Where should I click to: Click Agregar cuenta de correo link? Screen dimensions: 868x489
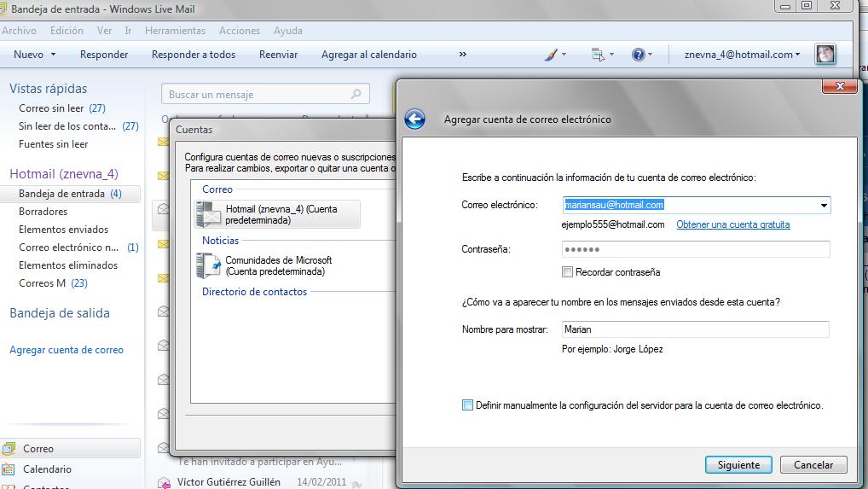tap(67, 350)
